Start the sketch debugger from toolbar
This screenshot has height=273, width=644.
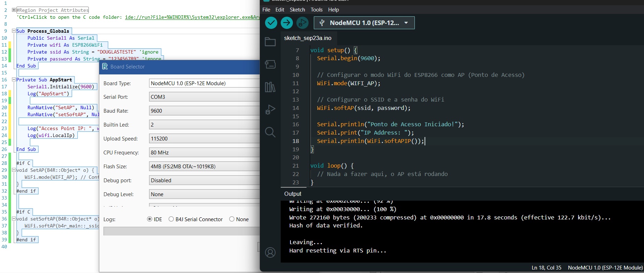click(x=302, y=23)
